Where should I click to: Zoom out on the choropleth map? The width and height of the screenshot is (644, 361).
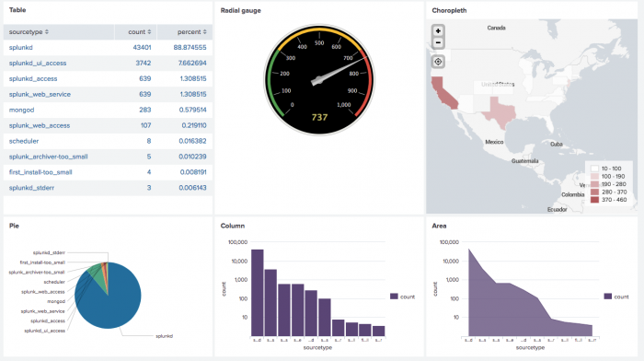click(438, 42)
